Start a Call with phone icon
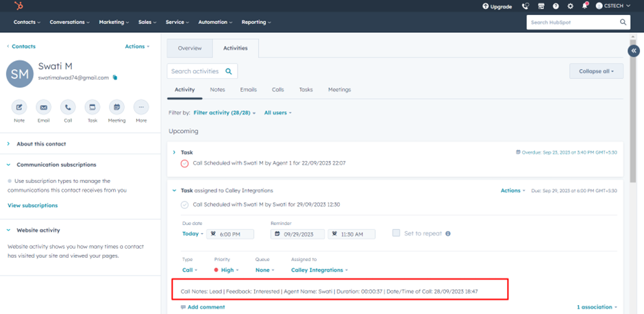Screen dimensions: 644x314 pos(68,107)
